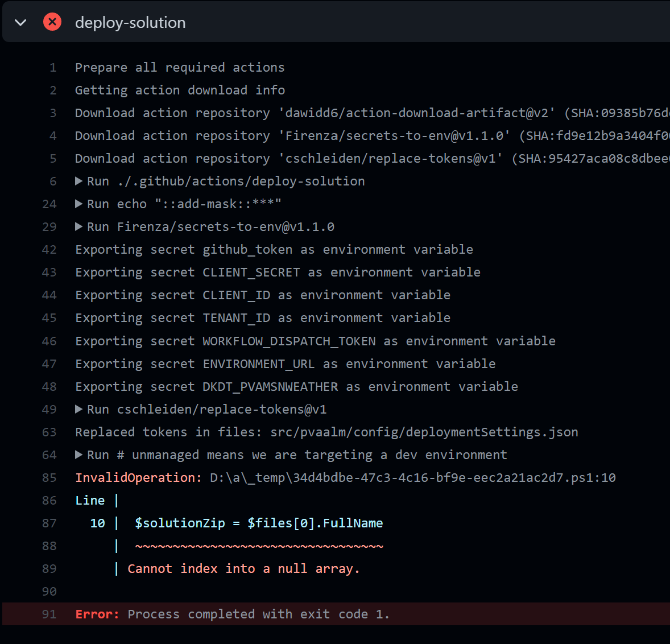The height and width of the screenshot is (644, 670).
Task: Click the 'Prepare all required actions' log line
Action: point(179,67)
